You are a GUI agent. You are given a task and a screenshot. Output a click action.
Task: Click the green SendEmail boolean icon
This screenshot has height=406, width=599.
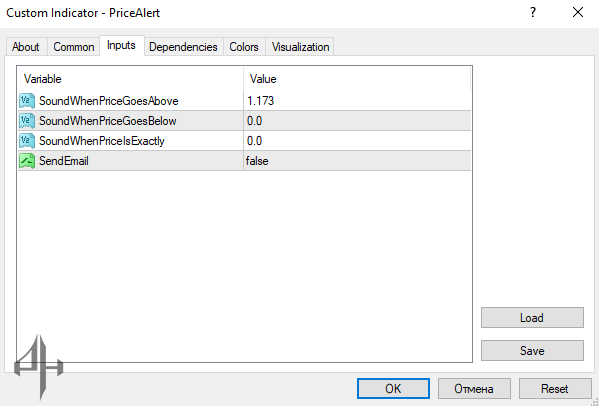(x=27, y=161)
